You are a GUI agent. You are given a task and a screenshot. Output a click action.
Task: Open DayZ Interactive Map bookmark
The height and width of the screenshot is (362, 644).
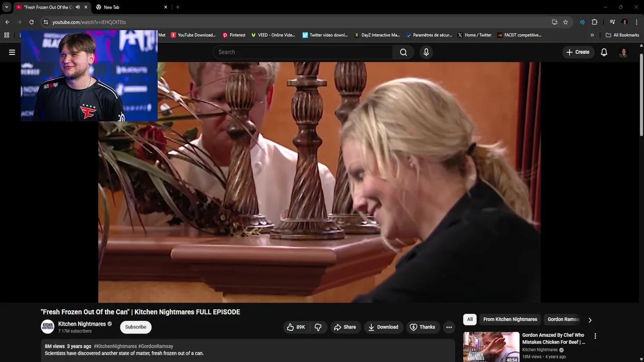377,35
